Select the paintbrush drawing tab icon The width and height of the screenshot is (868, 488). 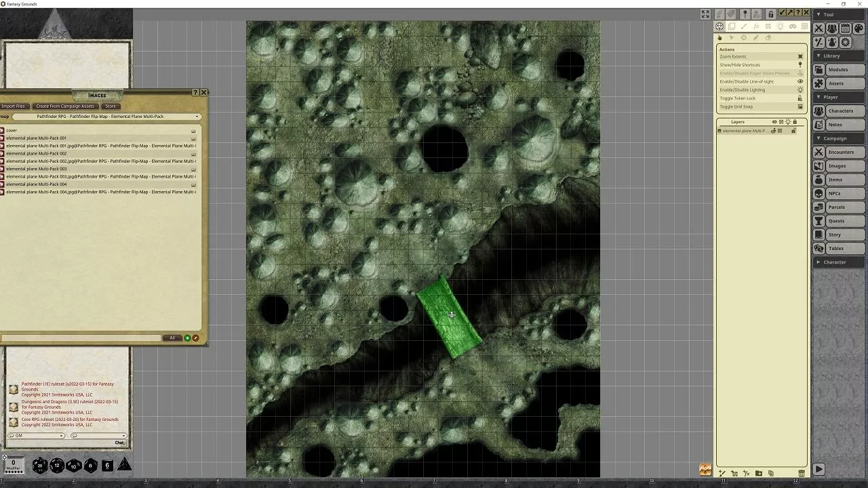(744, 26)
